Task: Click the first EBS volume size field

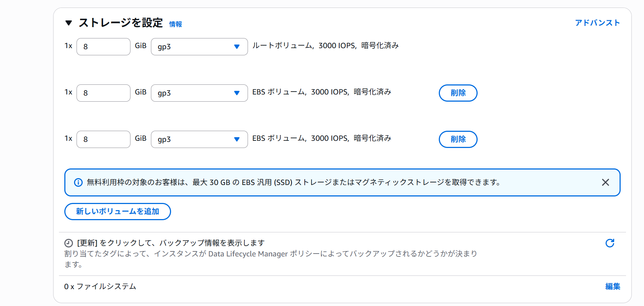Action: (103, 93)
